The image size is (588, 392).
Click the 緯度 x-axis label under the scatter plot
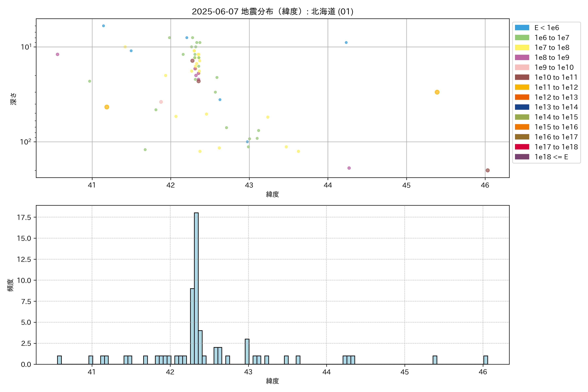coord(272,194)
